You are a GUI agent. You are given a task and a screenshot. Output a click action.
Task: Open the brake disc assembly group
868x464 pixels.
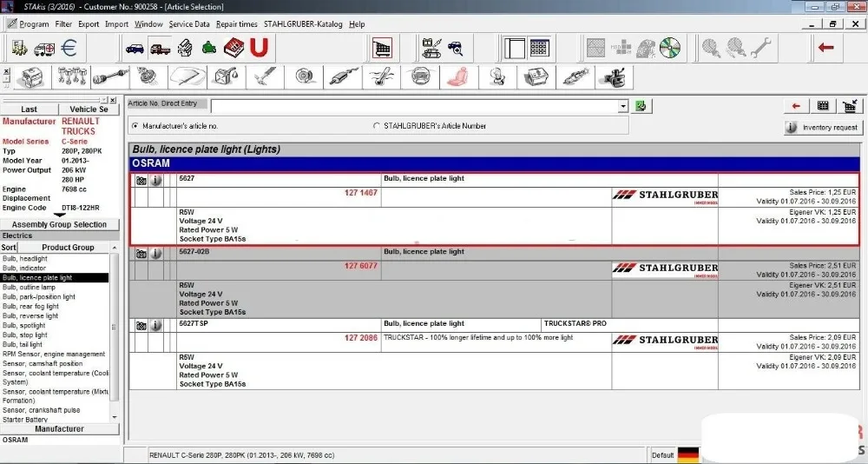pos(303,77)
